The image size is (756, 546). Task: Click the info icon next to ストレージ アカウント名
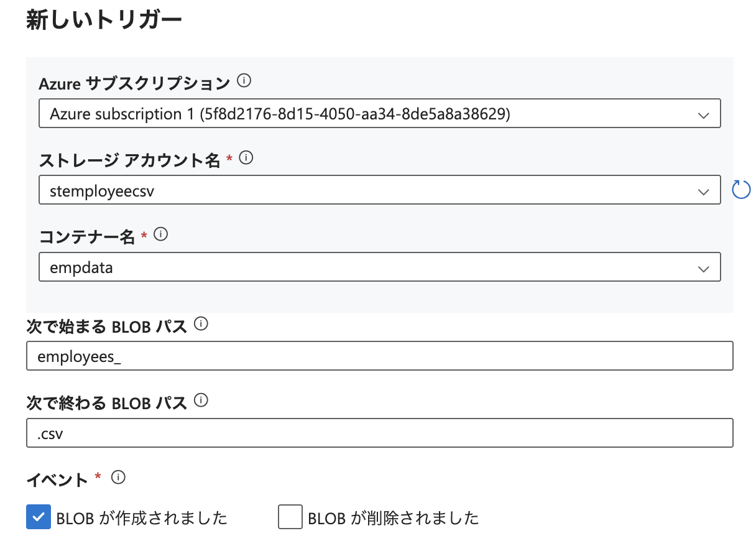click(246, 157)
